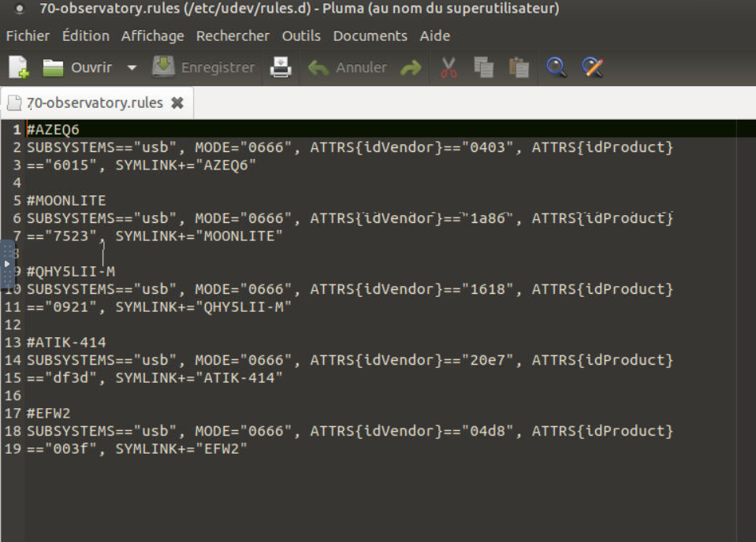Click the "1a86" vendor ID value
Viewport: 756px width, 542px height.
pos(487,217)
